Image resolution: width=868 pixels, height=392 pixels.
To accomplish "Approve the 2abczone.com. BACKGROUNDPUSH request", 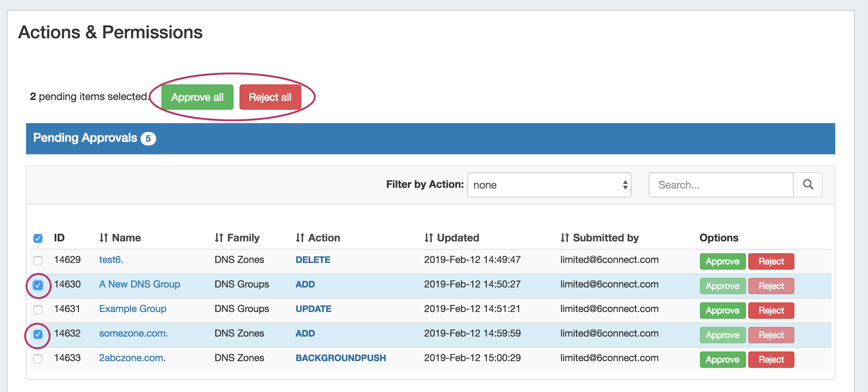I will (x=722, y=360).
